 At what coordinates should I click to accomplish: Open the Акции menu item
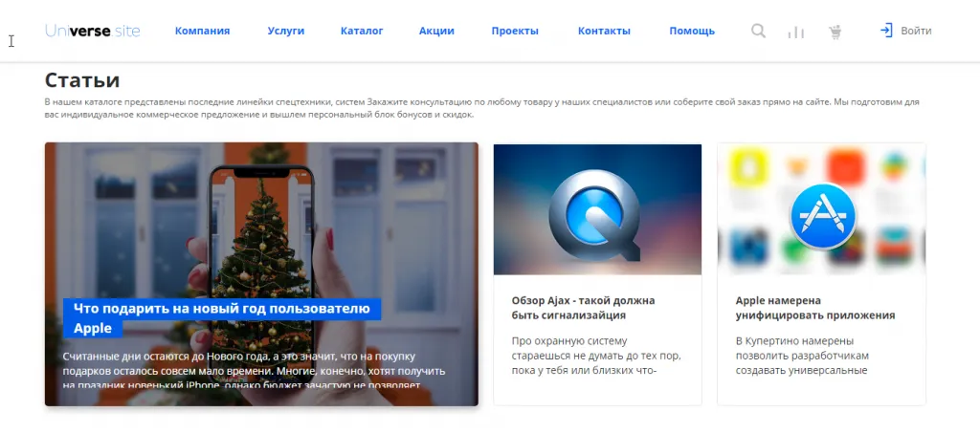coord(436,31)
